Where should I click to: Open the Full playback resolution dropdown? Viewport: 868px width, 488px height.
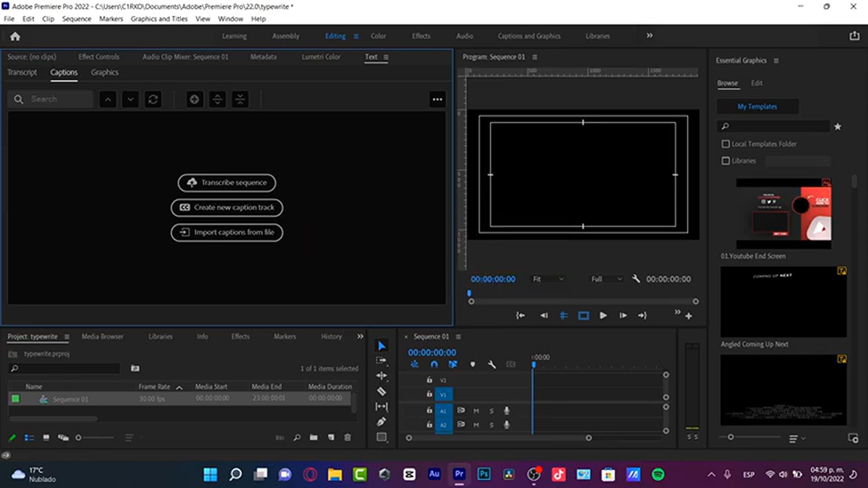tap(607, 279)
